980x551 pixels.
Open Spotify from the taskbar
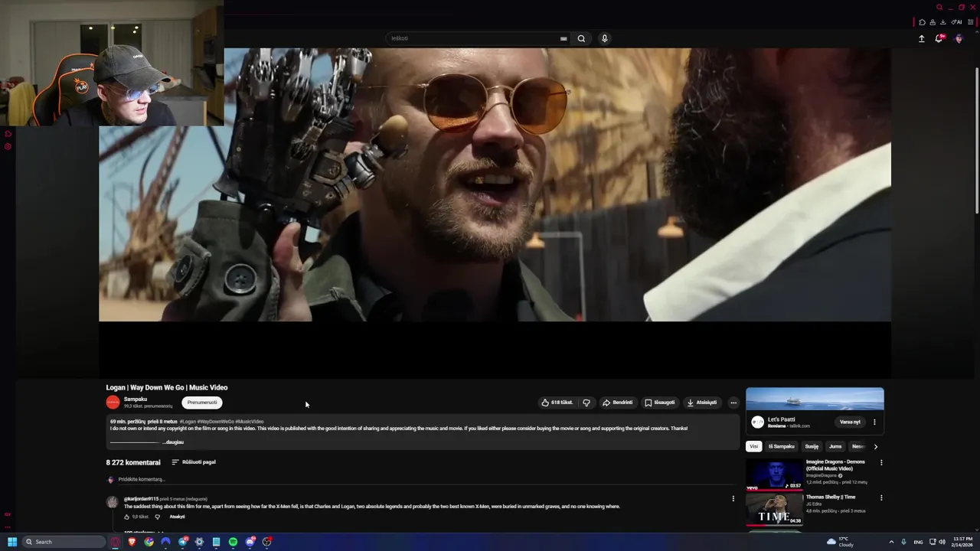[x=233, y=542]
